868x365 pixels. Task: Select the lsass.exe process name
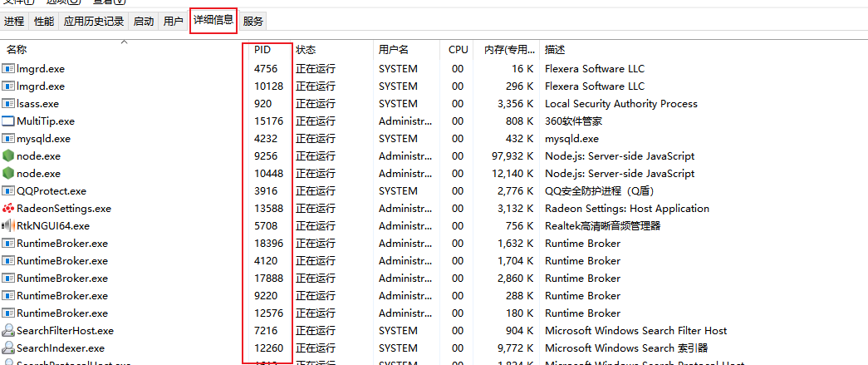(x=37, y=104)
